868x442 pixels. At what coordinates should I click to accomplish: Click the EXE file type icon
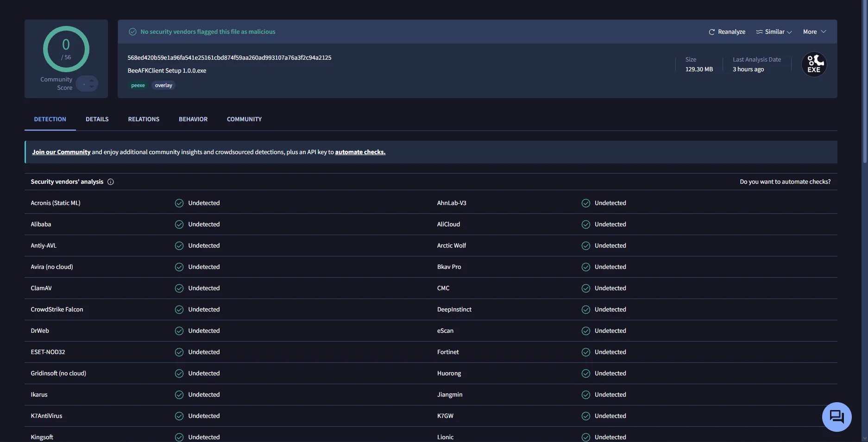point(814,64)
